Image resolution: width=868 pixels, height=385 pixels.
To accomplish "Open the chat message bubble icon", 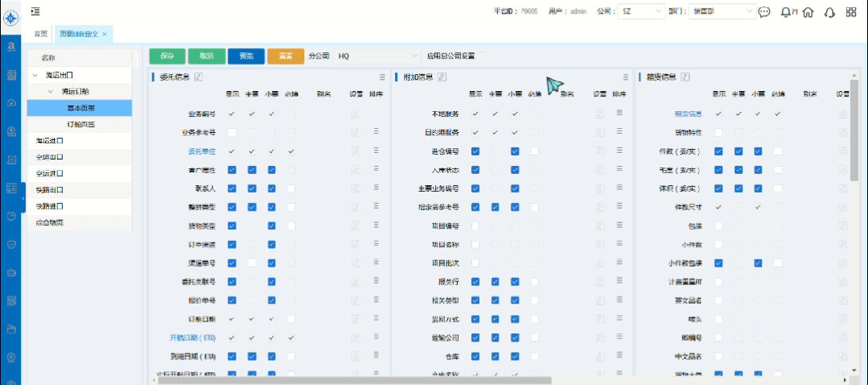I will [764, 11].
